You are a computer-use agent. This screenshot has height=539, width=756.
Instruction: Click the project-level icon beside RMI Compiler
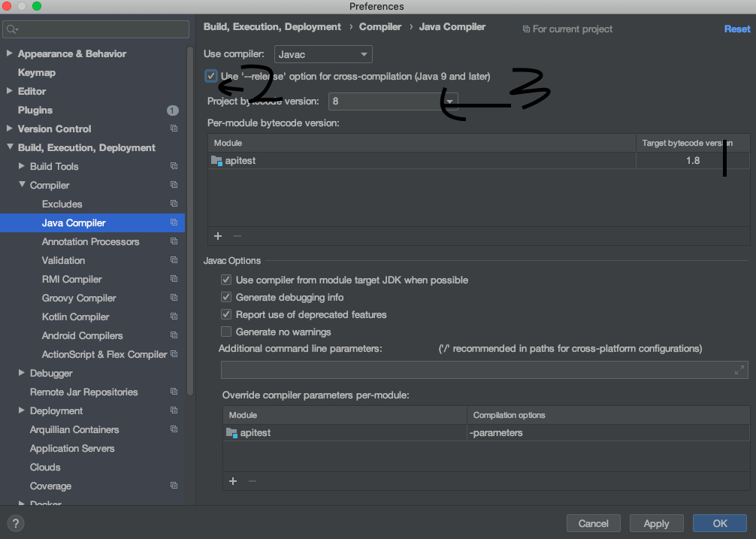pyautogui.click(x=174, y=279)
